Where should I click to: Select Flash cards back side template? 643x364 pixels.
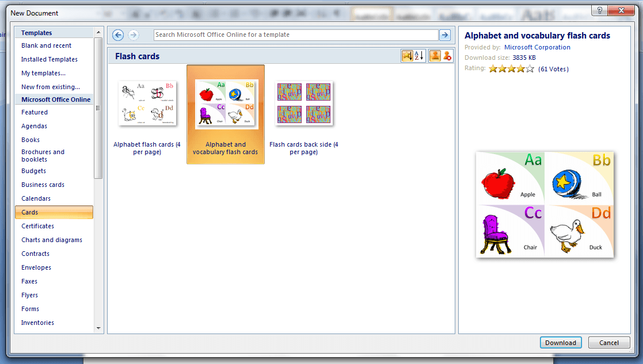[304, 104]
